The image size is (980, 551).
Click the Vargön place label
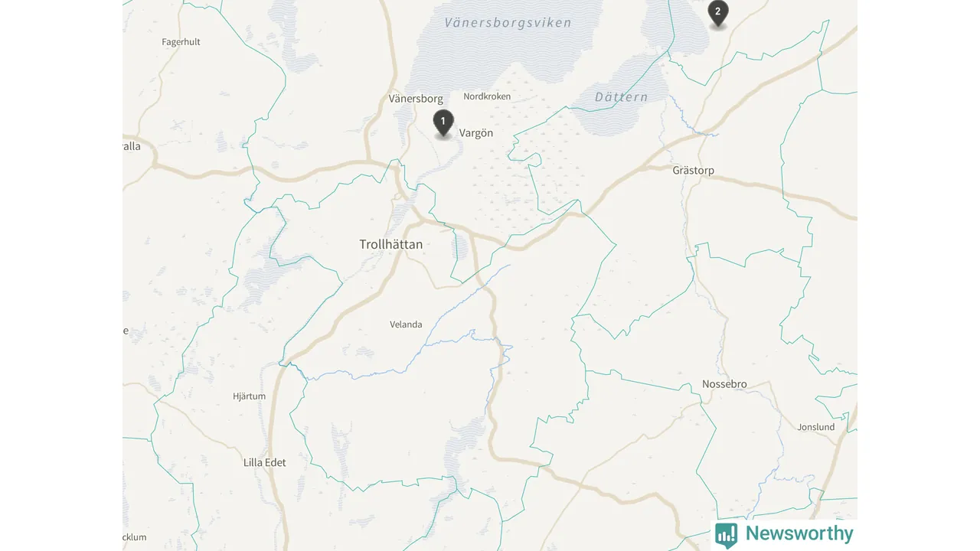(476, 133)
